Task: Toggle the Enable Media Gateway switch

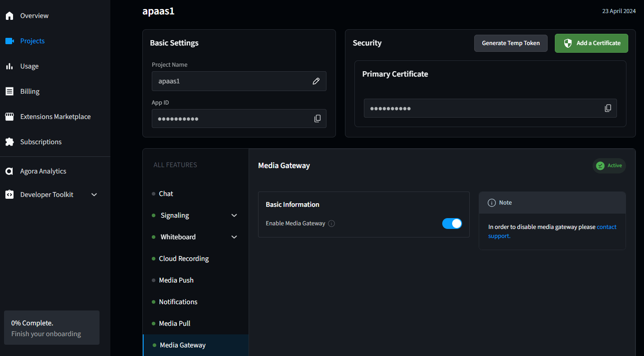Action: coord(452,224)
